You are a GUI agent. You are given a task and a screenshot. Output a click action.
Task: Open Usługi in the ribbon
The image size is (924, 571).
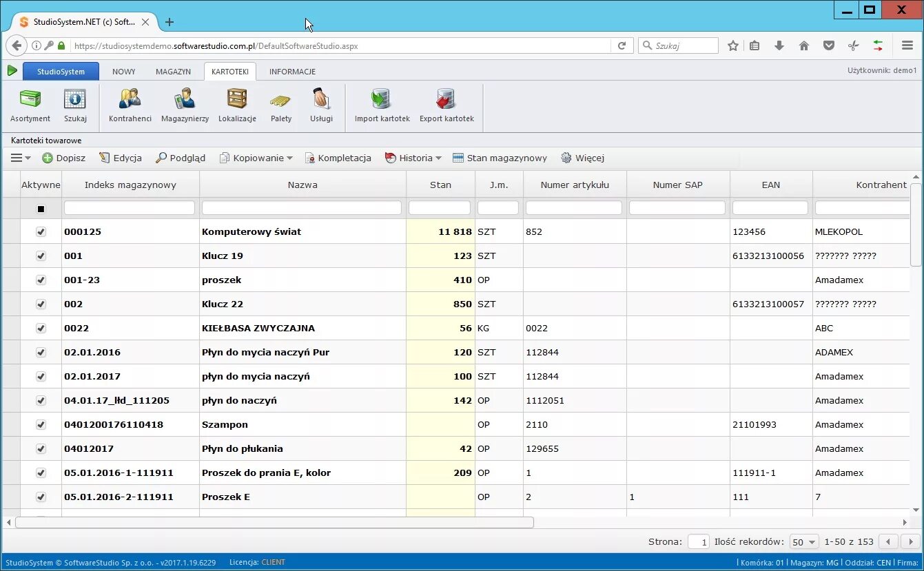(321, 105)
